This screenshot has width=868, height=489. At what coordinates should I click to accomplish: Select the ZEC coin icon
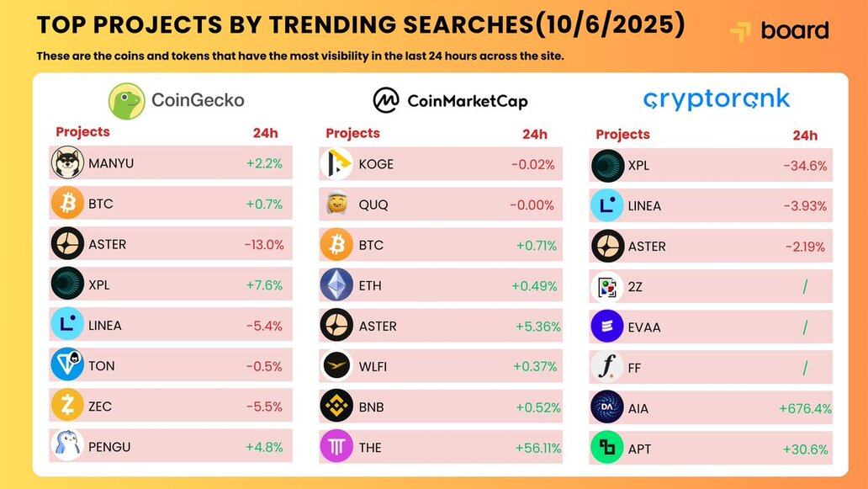tap(67, 407)
